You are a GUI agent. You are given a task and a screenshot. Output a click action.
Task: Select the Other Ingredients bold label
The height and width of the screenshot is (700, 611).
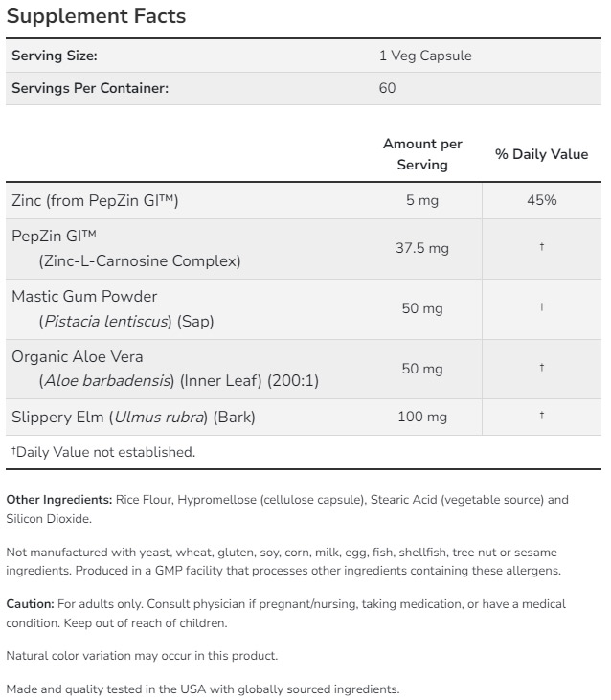(59, 500)
